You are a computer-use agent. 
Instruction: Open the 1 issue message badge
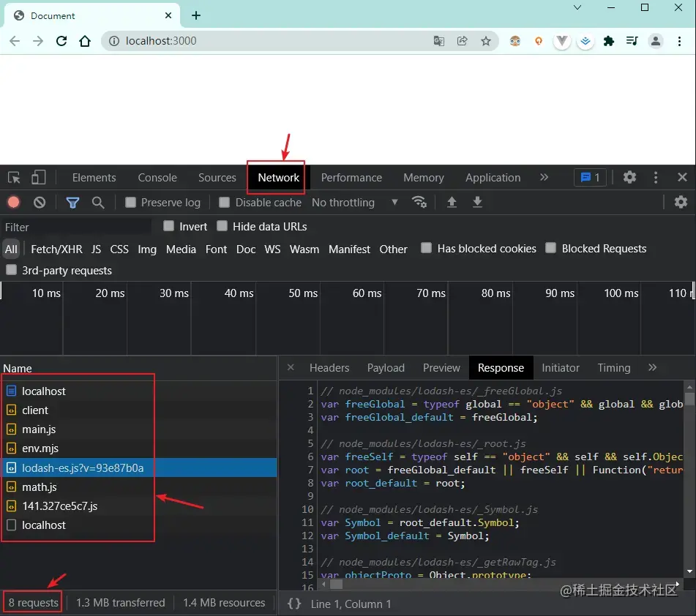591,178
